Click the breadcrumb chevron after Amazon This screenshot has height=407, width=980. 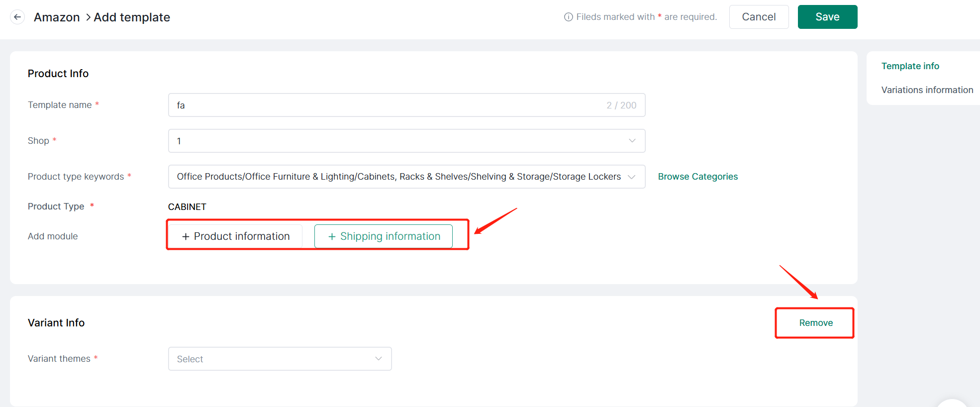[88, 17]
